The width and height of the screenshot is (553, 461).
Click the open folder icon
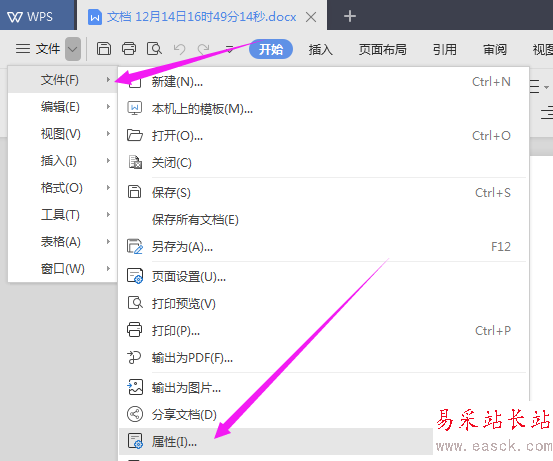(135, 135)
